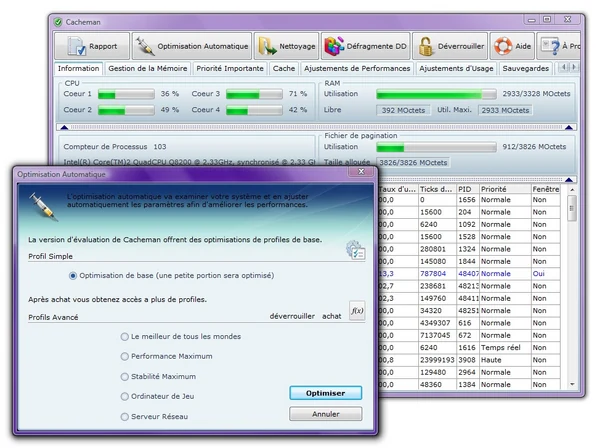Open the Ajustements d'Usage tab
The image size is (600, 448).
click(x=456, y=68)
